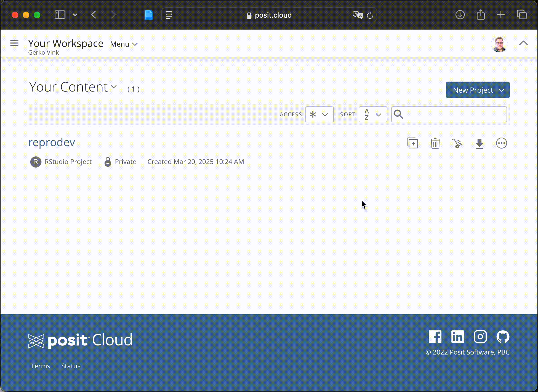The width and height of the screenshot is (538, 392).
Task: Reload the page with the refresh icon
Action: coord(370,15)
